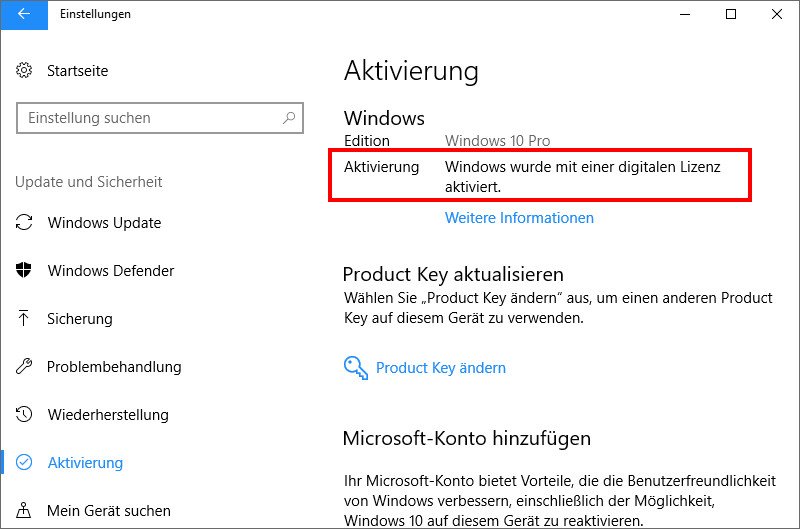This screenshot has width=800, height=529.
Task: Select Problembehandlung in the sidebar
Action: 114,367
